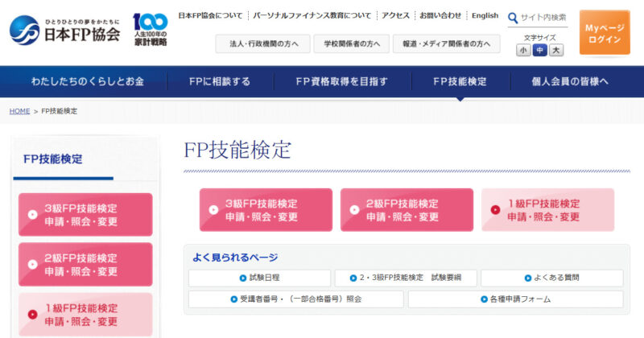Open パーソナルファイナンス教育について link
Image resolution: width=644 pixels, height=338 pixels.
click(312, 15)
